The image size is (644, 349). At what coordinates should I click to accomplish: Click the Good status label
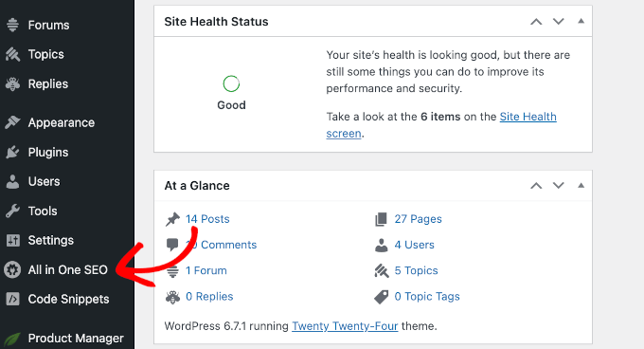(231, 105)
